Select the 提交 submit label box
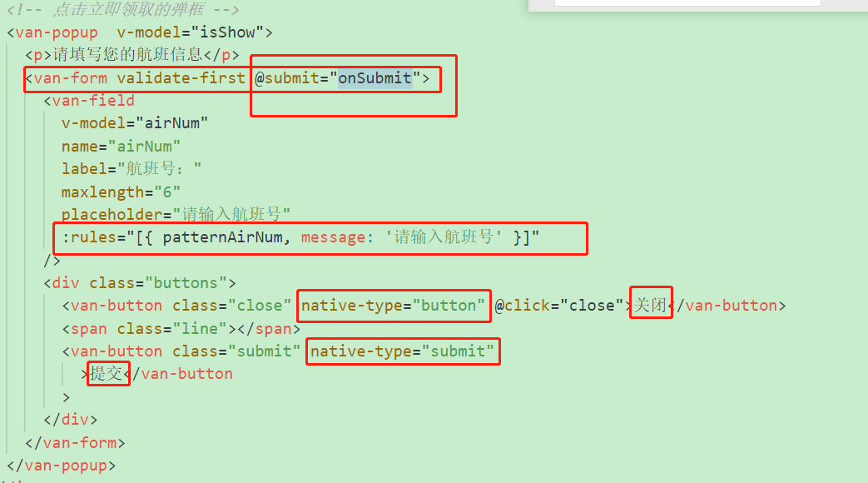Image resolution: width=868 pixels, height=483 pixels. pos(108,373)
